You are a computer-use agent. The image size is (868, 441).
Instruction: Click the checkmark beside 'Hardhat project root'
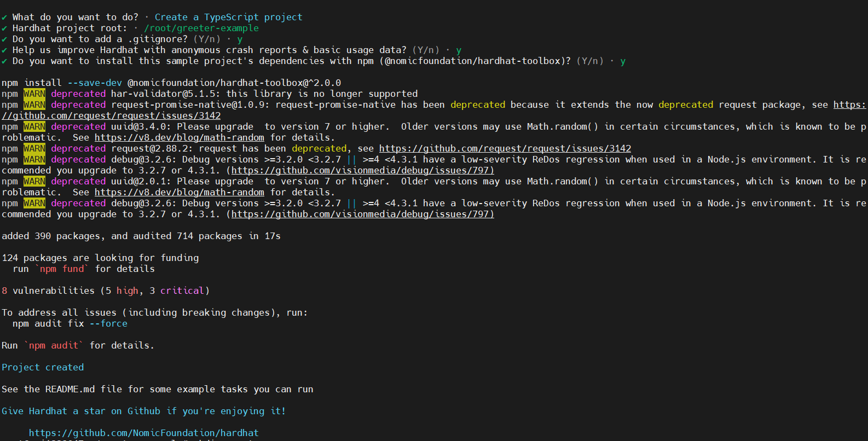click(4, 28)
